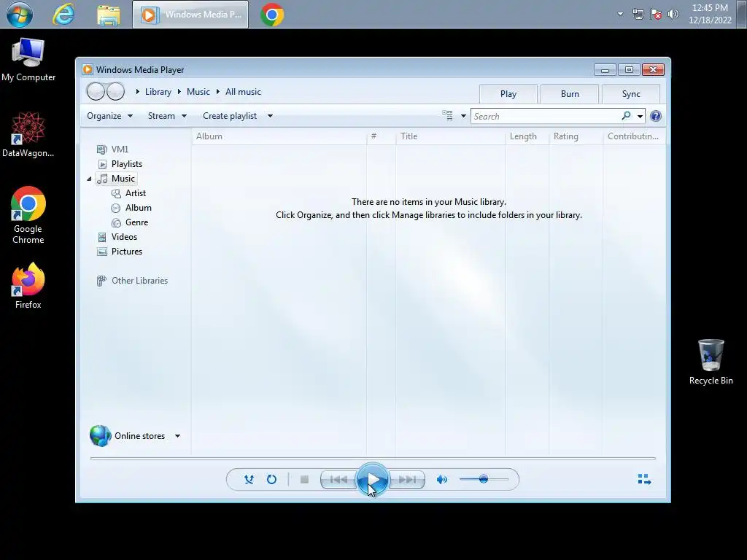
Task: Select the DataWagon desktop shortcut
Action: pos(28,135)
